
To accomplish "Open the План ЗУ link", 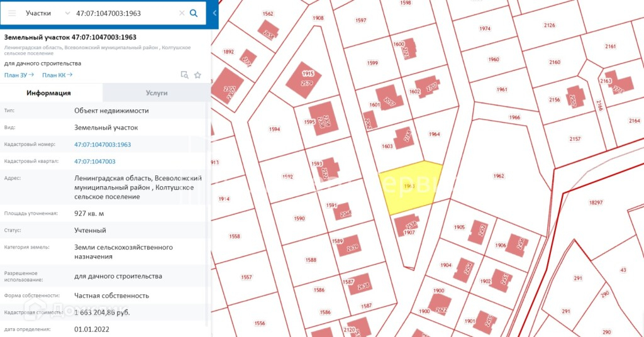I will [19, 75].
